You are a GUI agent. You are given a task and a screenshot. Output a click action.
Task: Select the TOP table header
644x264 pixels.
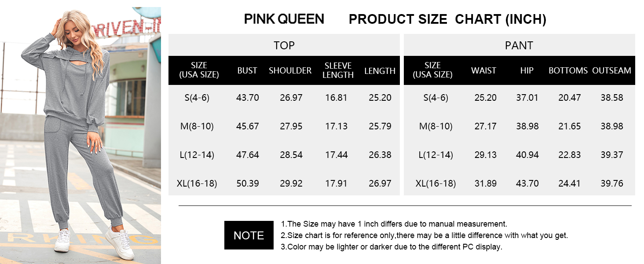coord(284,45)
